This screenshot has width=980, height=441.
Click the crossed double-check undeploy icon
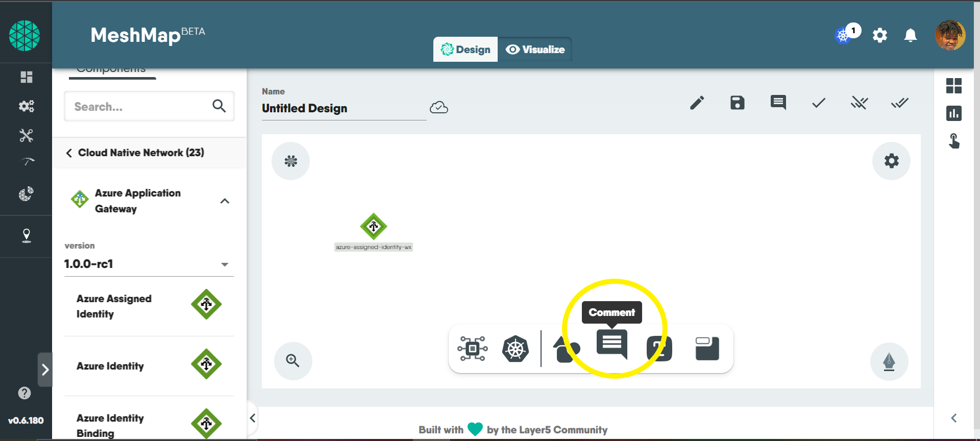pos(859,103)
